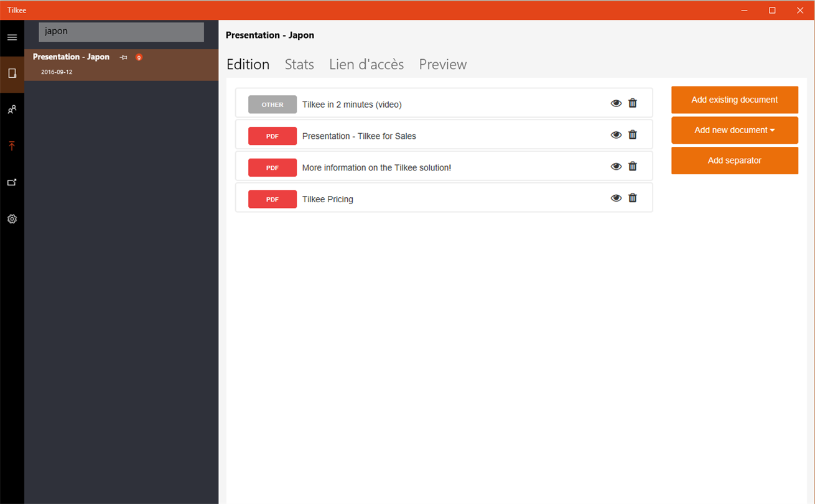Maximize the Tilkee window
The width and height of the screenshot is (815, 504).
(x=772, y=10)
